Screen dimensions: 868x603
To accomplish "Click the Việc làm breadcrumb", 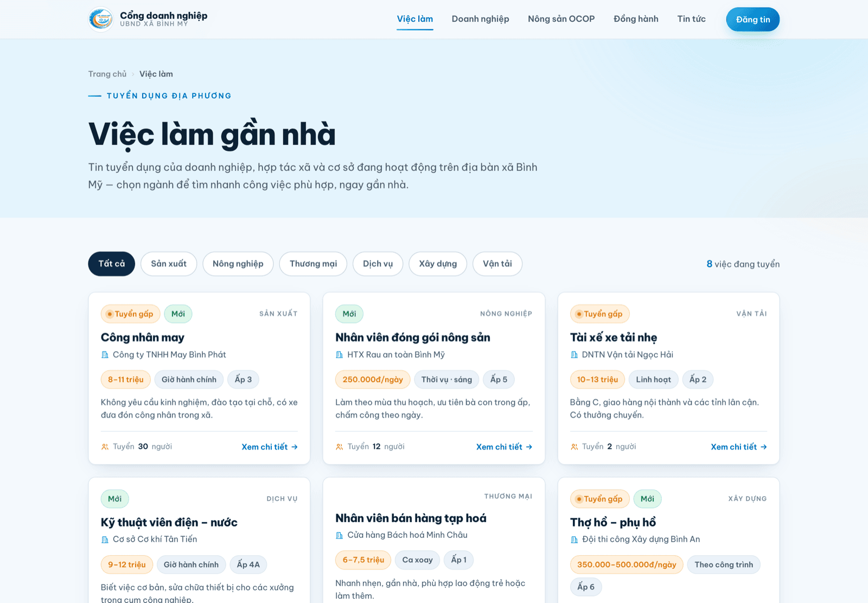I will click(x=156, y=74).
